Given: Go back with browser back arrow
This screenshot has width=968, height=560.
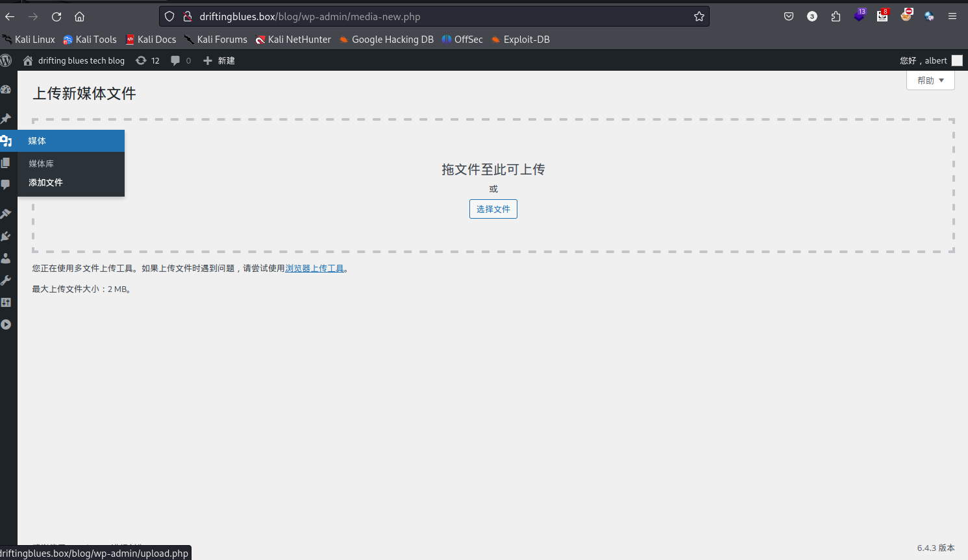Looking at the screenshot, I should click(x=10, y=16).
